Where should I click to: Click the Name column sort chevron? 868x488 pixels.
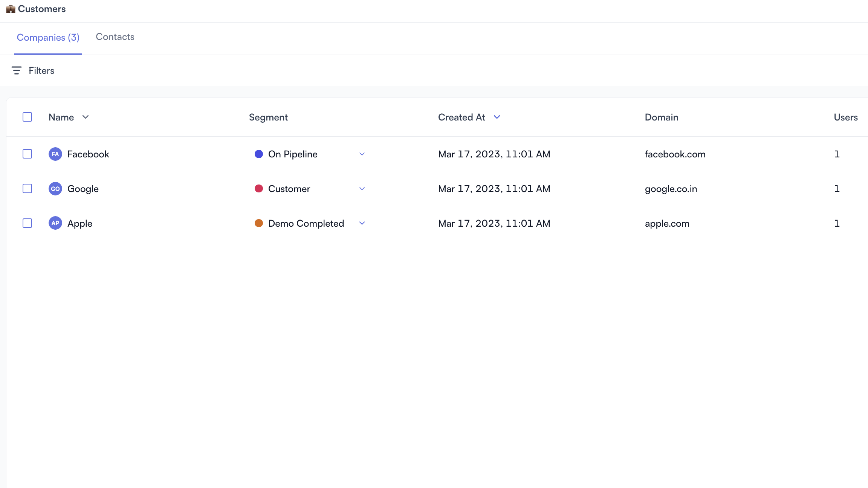pyautogui.click(x=86, y=117)
